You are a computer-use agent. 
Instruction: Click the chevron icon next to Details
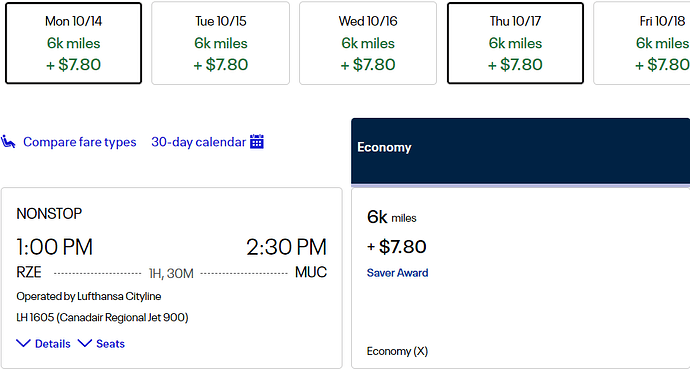[x=23, y=343]
